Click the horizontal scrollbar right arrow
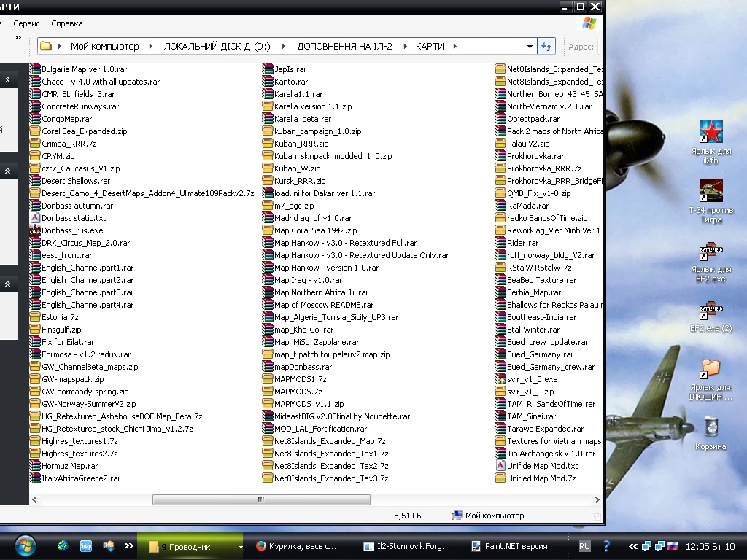Screen dimensions: 747x560 pyautogui.click(x=597, y=499)
